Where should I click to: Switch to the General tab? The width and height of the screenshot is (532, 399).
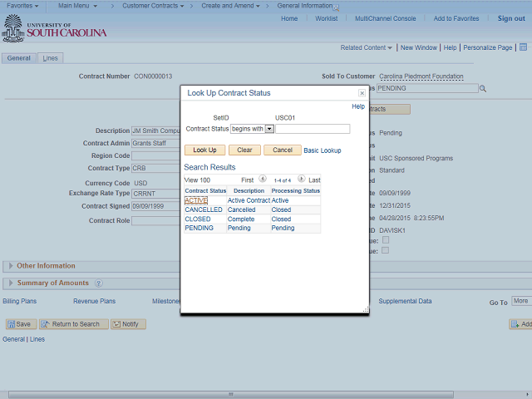point(18,58)
